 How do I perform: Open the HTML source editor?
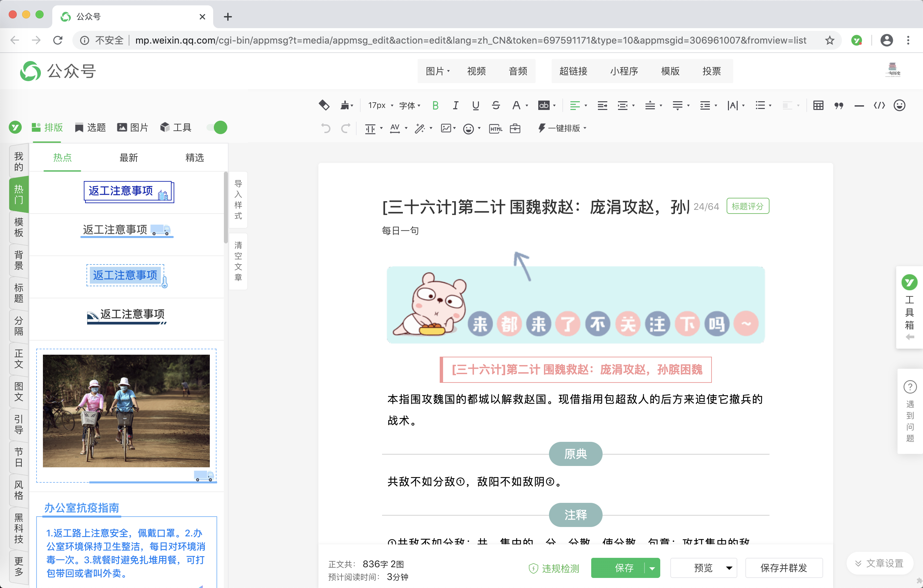pyautogui.click(x=495, y=128)
